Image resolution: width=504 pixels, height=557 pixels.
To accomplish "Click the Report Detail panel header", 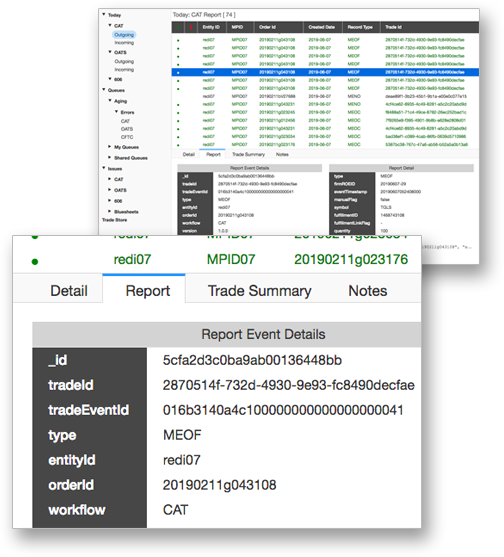I will [401, 168].
